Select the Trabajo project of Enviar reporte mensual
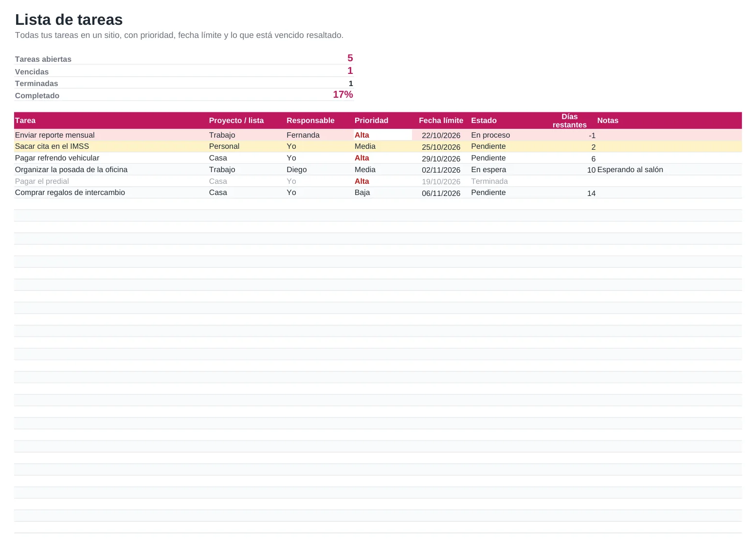The width and height of the screenshot is (756, 547). [x=222, y=135]
